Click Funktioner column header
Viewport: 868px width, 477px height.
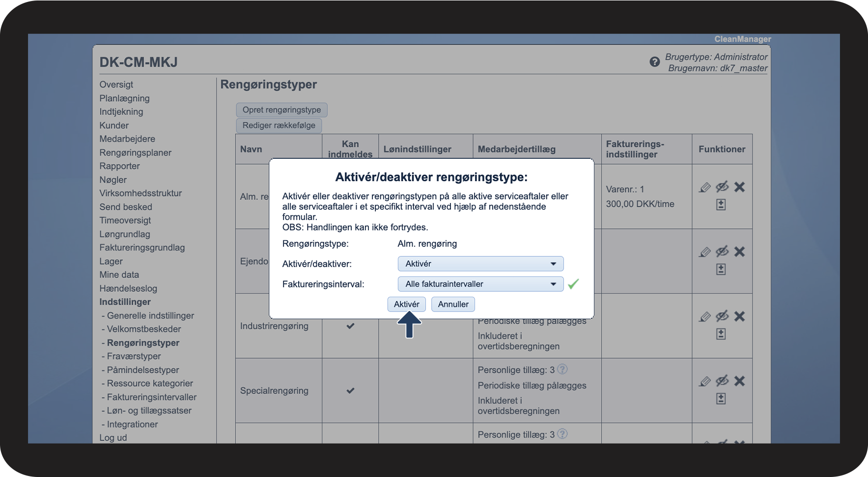pos(722,149)
